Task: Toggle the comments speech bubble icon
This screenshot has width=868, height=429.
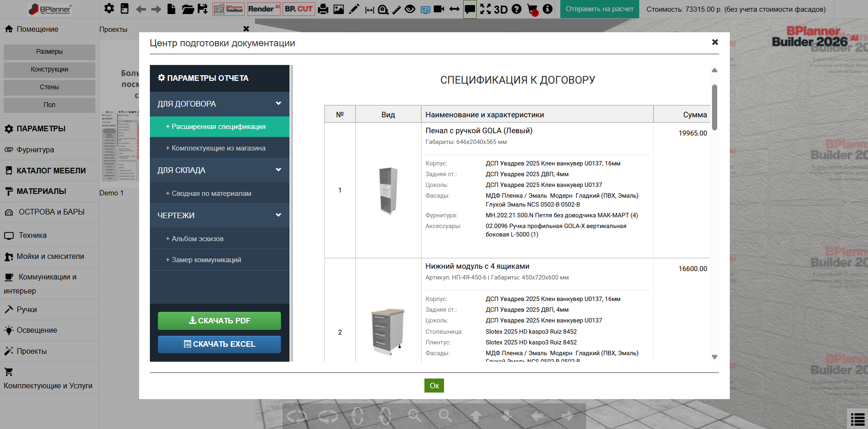Action: pyautogui.click(x=470, y=9)
